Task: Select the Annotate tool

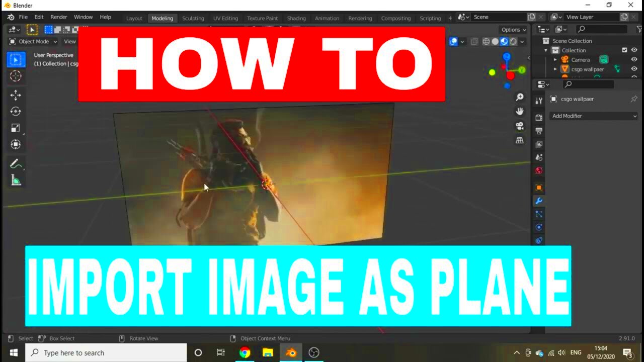Action: (x=16, y=164)
